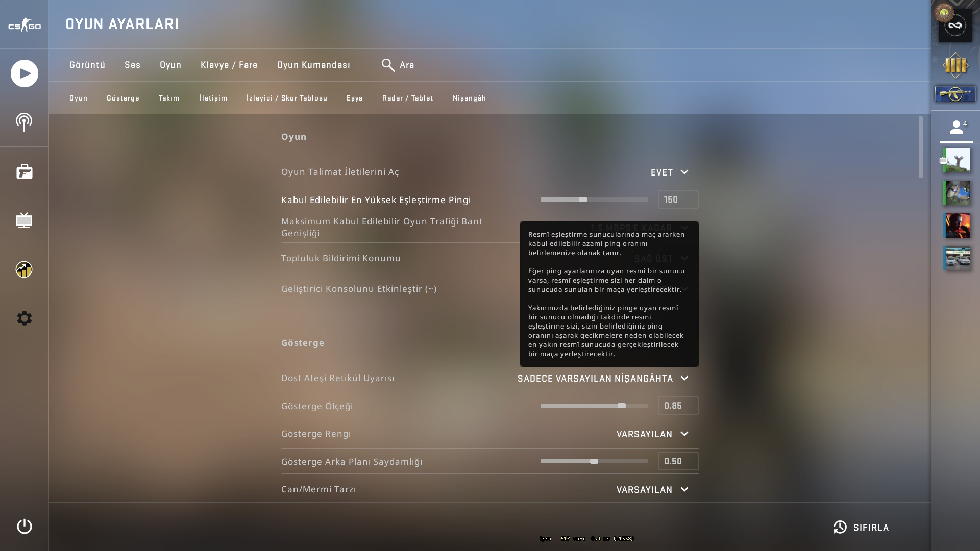The width and height of the screenshot is (980, 551).
Task: Open Can/Mermi Tarzı dropdown
Action: [x=652, y=490]
